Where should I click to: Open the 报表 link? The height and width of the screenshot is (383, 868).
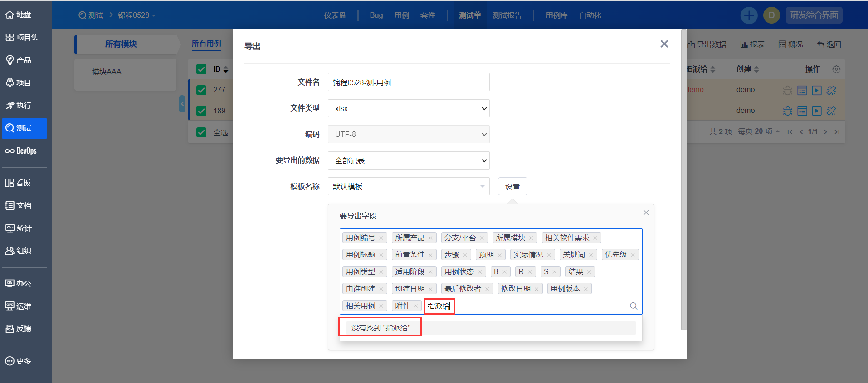coord(752,44)
